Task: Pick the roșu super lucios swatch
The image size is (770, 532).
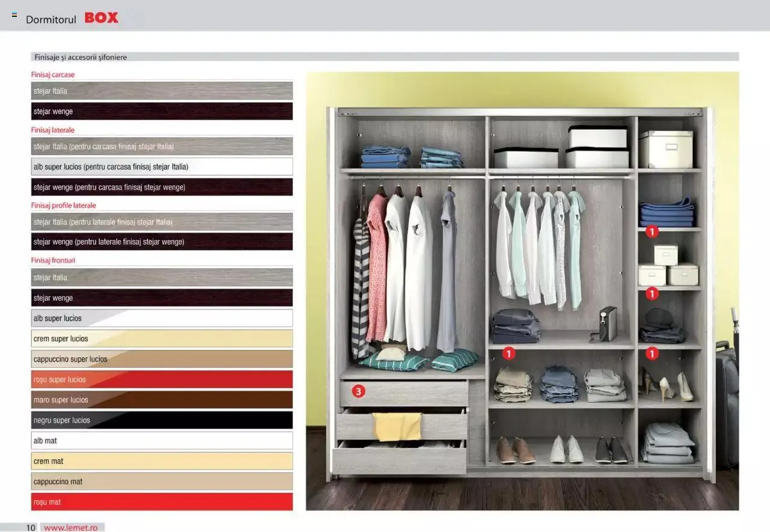Action: 162,379
